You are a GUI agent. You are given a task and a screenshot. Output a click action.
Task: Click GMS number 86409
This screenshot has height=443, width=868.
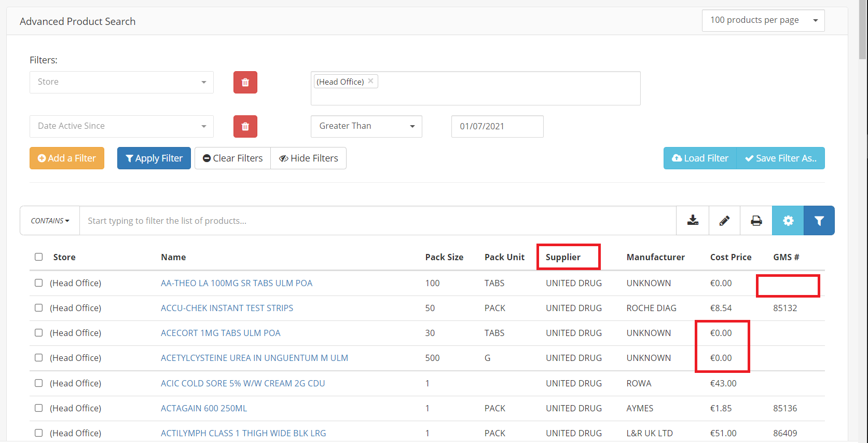tap(785, 433)
